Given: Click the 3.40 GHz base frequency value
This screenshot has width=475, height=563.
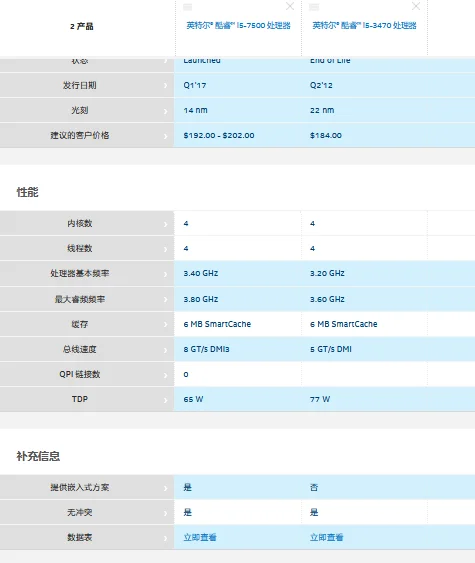Looking at the screenshot, I should (201, 273).
